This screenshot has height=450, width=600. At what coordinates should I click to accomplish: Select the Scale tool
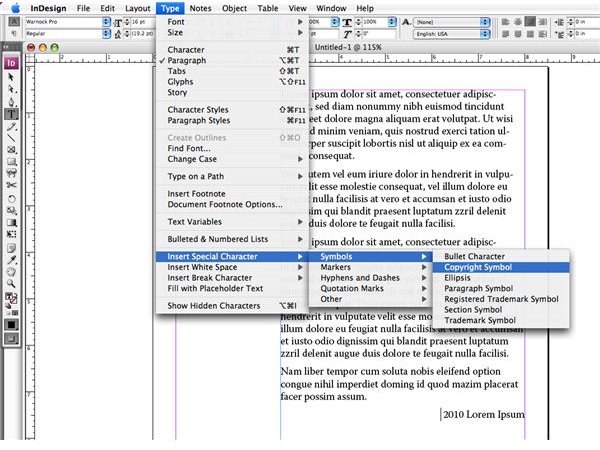(11, 210)
